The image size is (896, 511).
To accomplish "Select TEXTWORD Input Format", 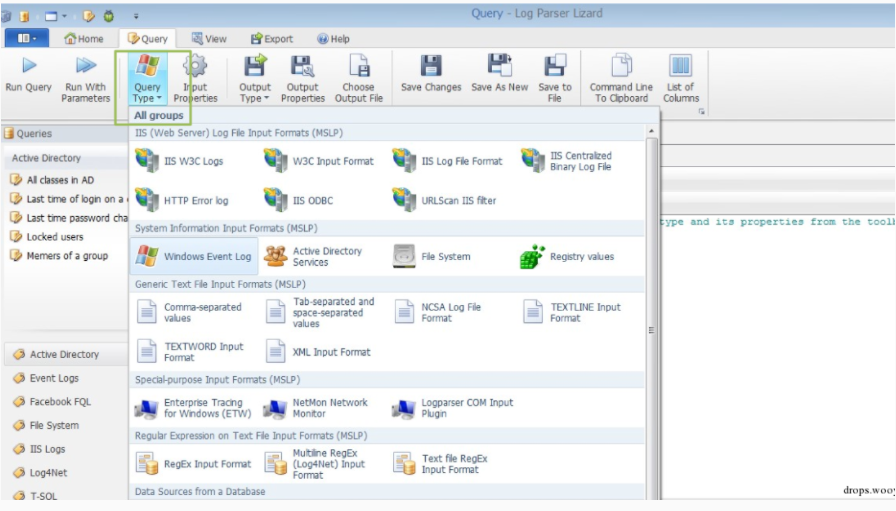I will point(193,352).
